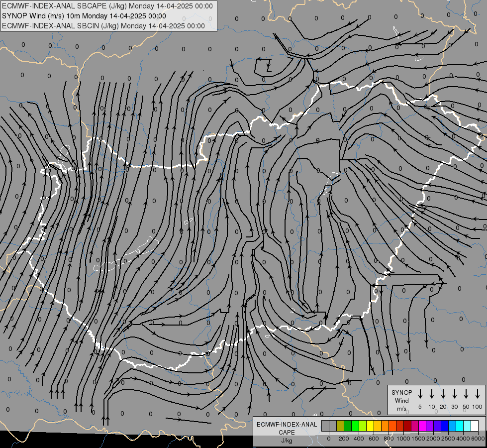Click the SBCIN title line in header

coord(103,26)
